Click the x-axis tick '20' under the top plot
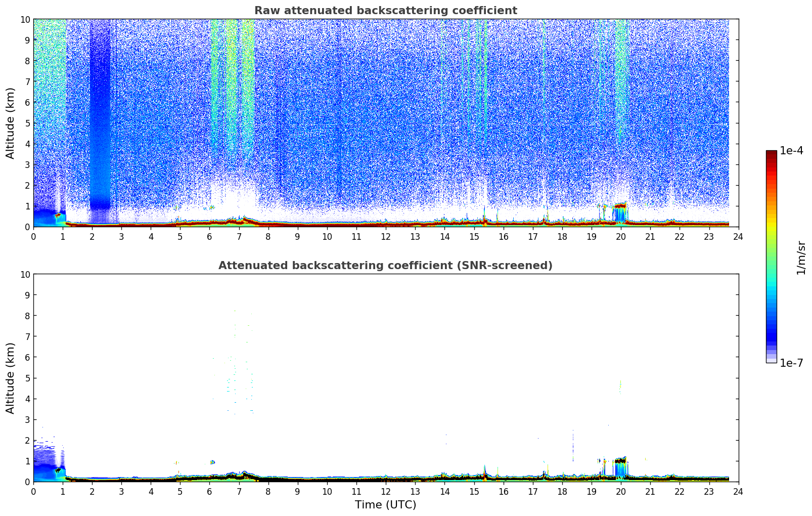Image resolution: width=812 pixels, height=516 pixels. 621,236
